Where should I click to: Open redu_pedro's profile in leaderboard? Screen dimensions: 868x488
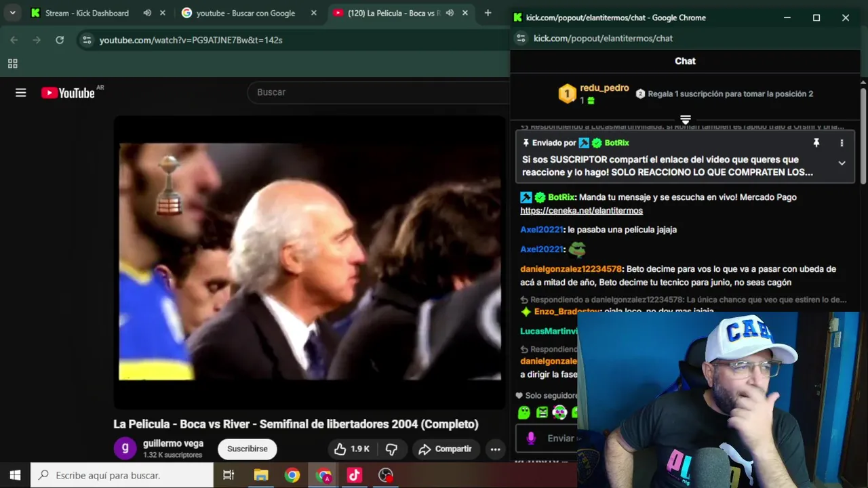click(604, 88)
